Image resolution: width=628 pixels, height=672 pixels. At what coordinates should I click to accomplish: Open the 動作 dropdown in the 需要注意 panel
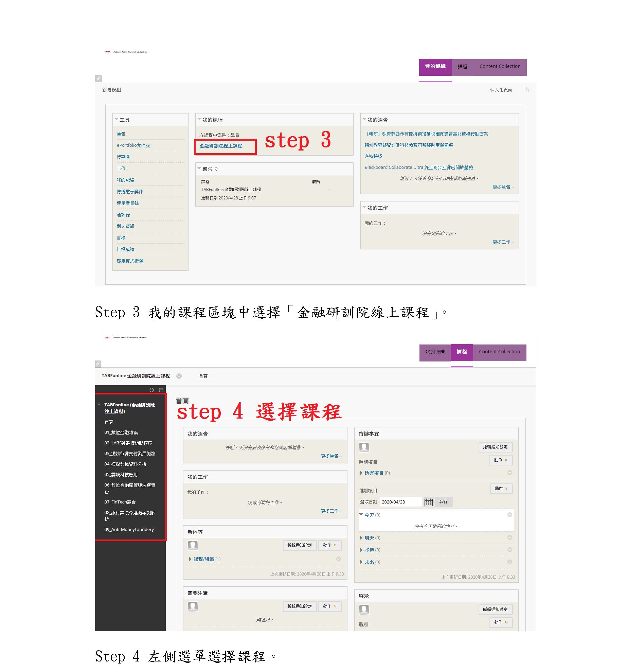click(330, 606)
